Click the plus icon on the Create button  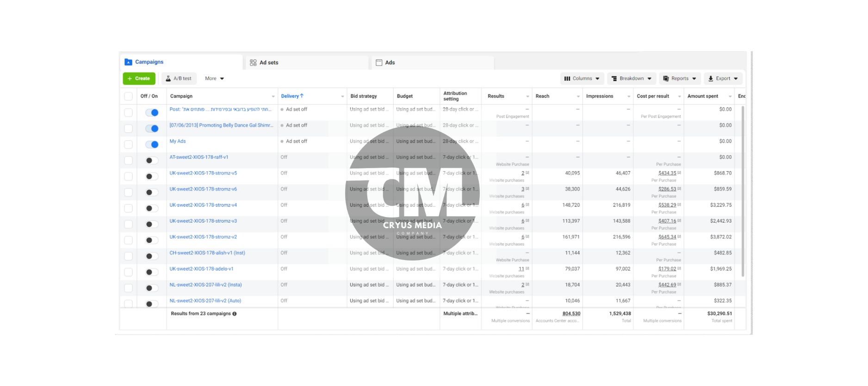pyautogui.click(x=130, y=79)
